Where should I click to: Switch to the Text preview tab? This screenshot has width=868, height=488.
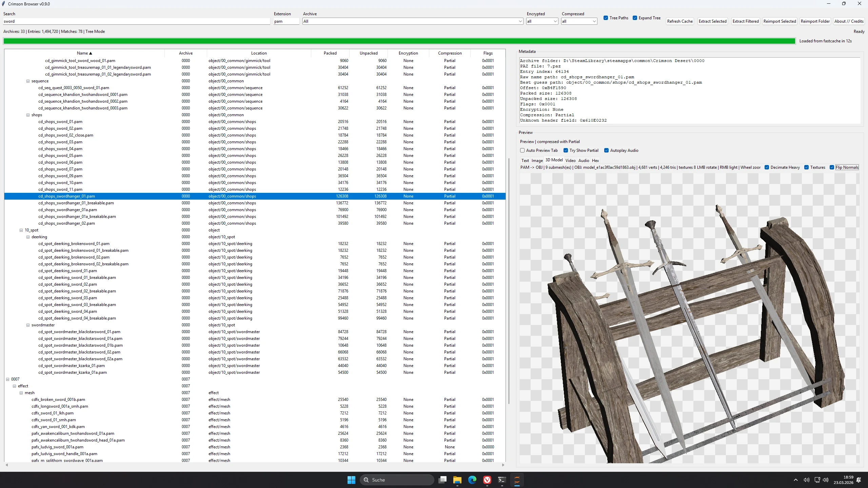(525, 161)
